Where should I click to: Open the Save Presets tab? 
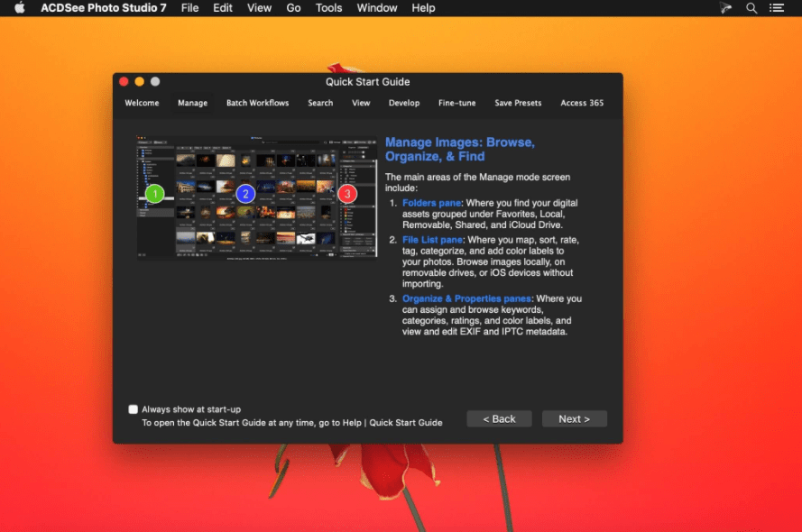coord(518,103)
